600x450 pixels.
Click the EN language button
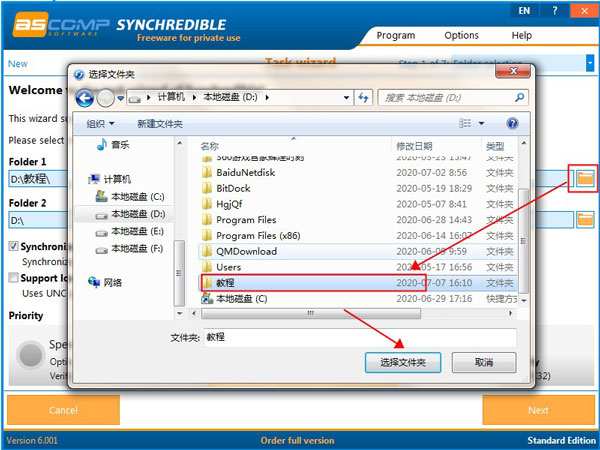pyautogui.click(x=524, y=11)
